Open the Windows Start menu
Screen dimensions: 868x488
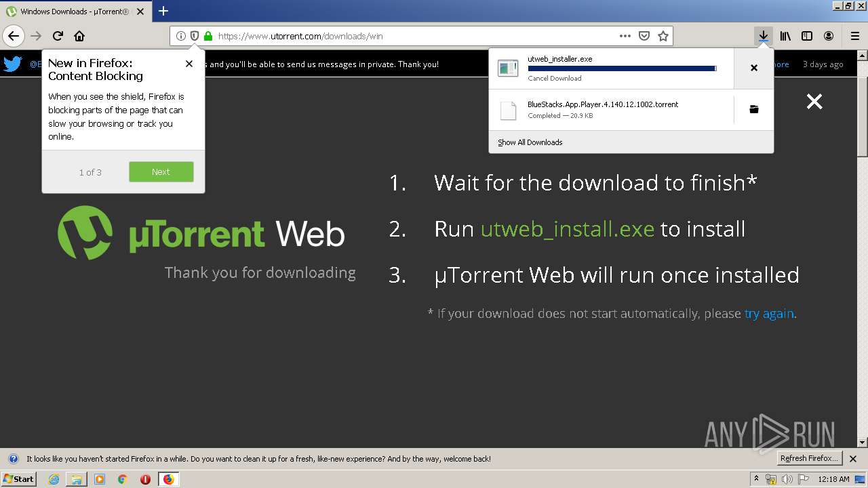(19, 479)
